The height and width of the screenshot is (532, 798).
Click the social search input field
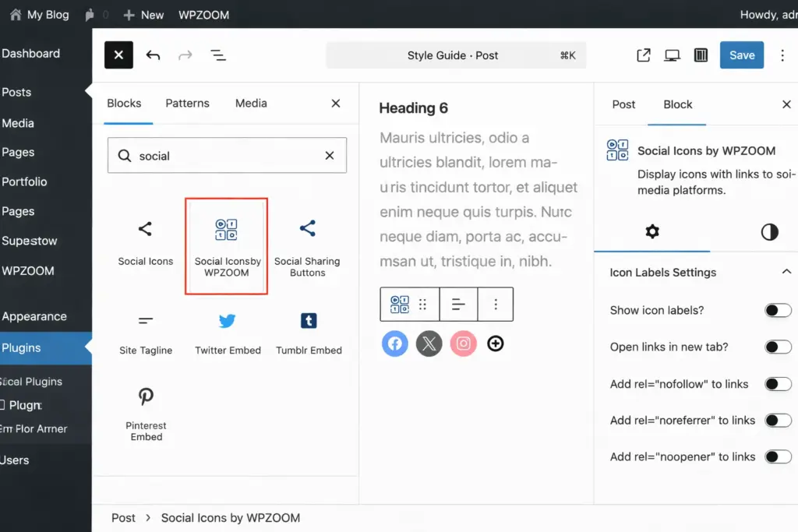point(226,156)
